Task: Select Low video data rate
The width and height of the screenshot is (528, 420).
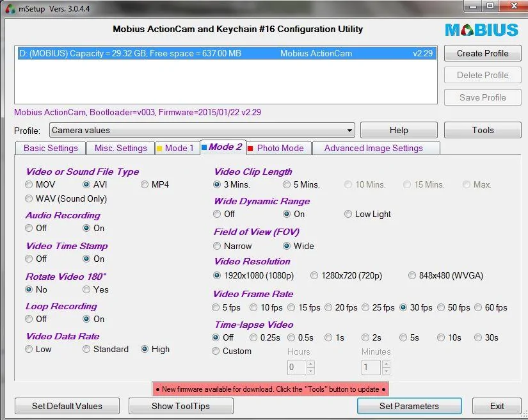Action: coord(38,350)
